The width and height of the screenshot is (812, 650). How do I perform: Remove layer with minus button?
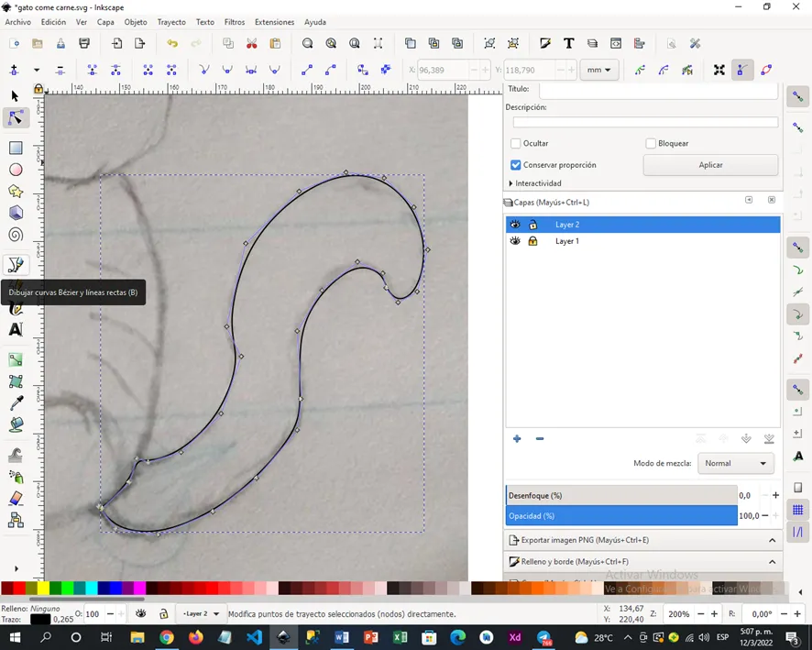coord(540,439)
